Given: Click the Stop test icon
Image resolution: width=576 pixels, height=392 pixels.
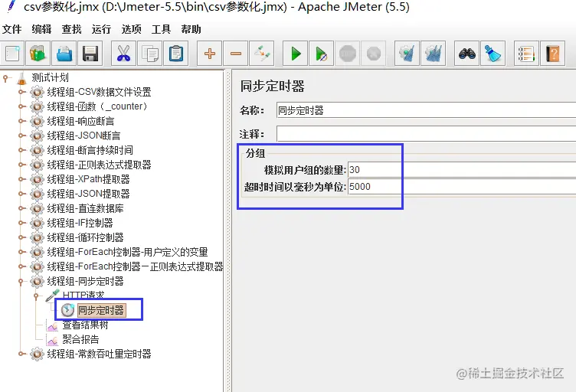Looking at the screenshot, I should point(348,54).
